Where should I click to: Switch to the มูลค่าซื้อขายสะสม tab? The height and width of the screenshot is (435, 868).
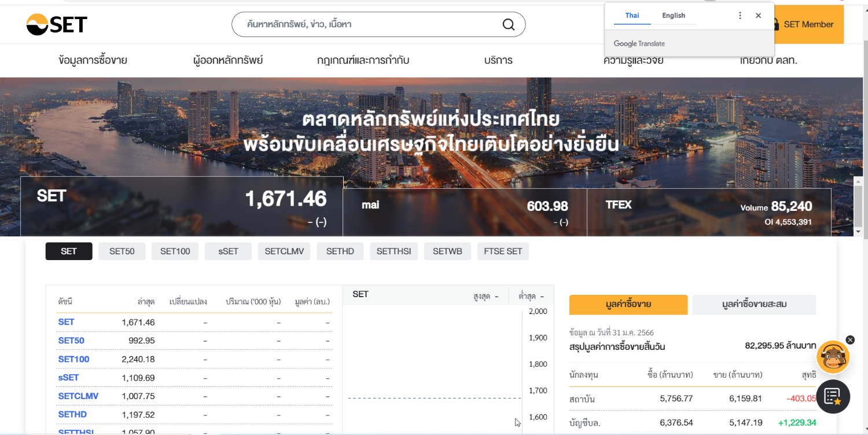pyautogui.click(x=754, y=305)
